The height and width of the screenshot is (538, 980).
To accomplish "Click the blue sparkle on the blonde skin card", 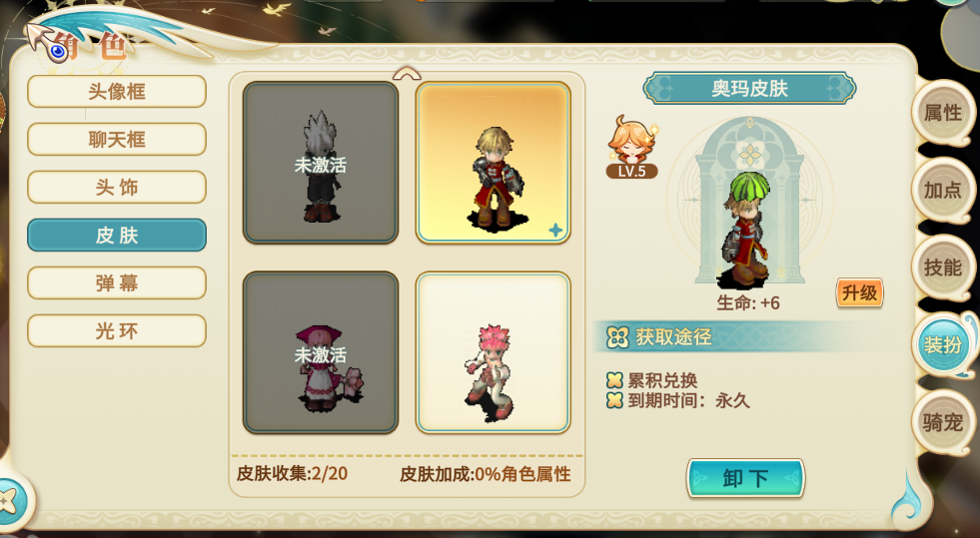I will coord(555,231).
